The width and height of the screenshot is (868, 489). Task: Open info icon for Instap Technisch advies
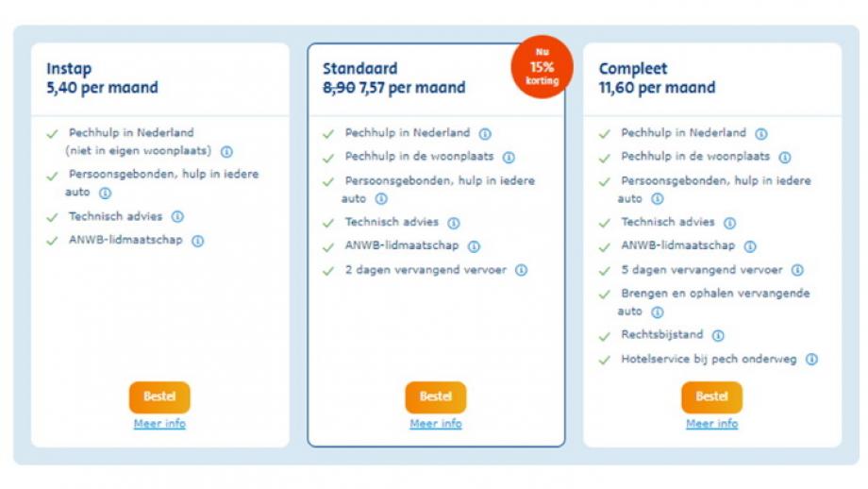[x=177, y=216]
